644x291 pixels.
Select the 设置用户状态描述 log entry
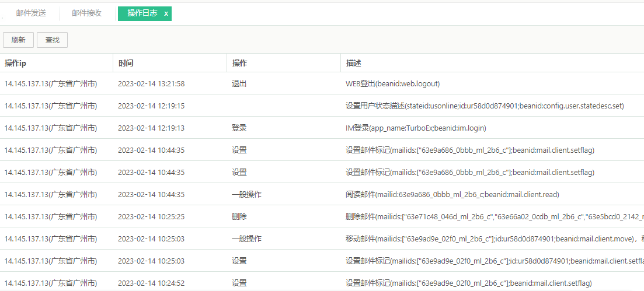coord(485,106)
